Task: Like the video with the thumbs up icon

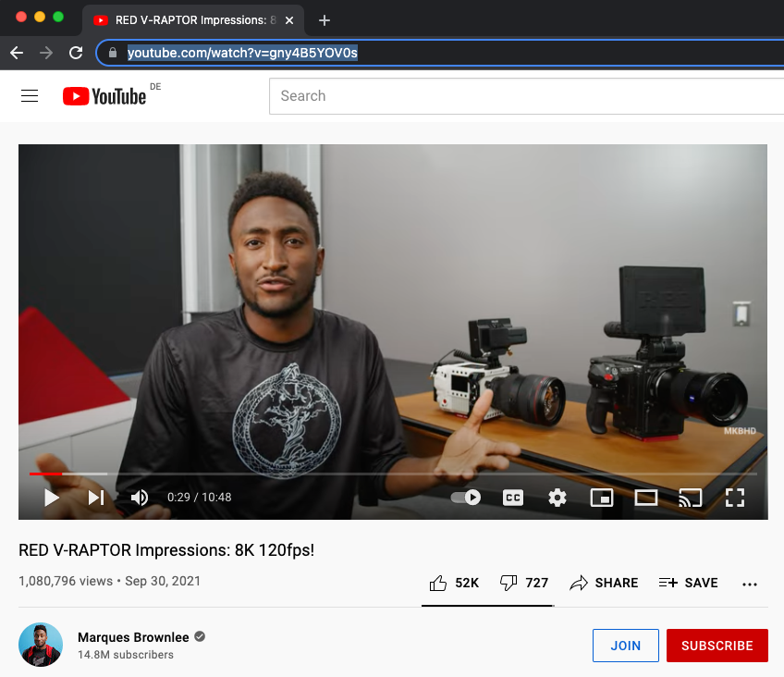Action: click(438, 583)
